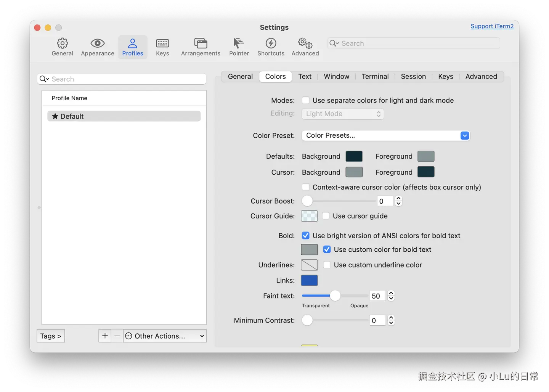Open the Light Mode editing dropdown
This screenshot has height=392, width=549.
coord(343,114)
